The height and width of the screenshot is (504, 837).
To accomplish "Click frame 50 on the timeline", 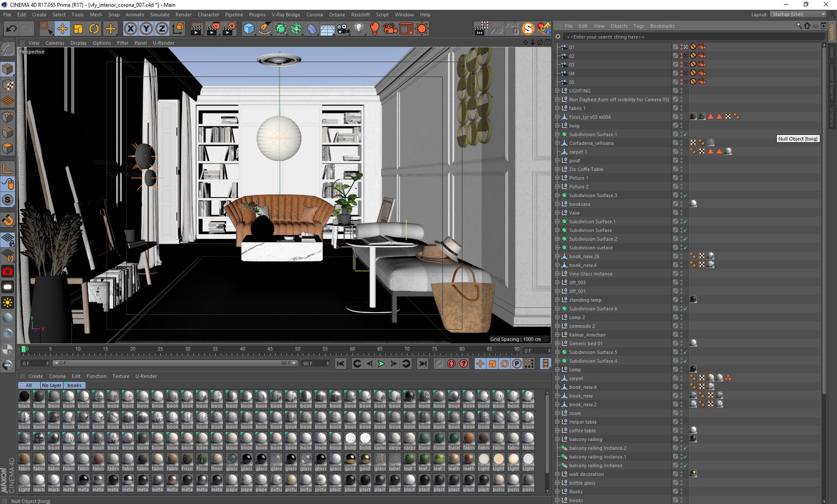I will 298,349.
